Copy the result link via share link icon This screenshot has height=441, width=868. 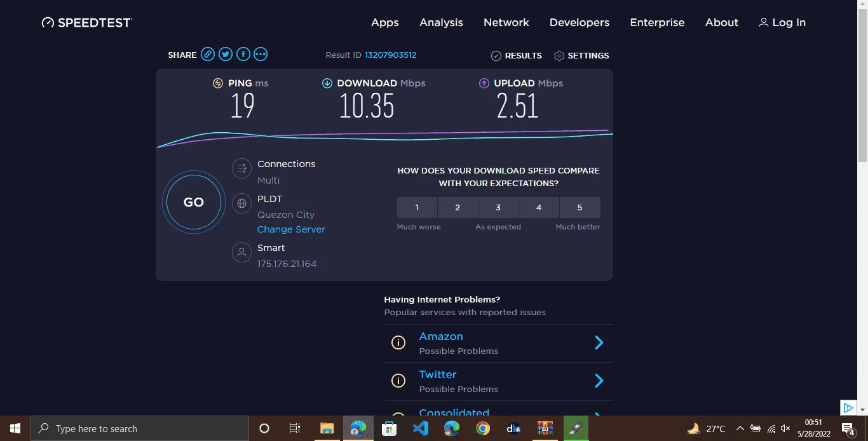pyautogui.click(x=208, y=55)
